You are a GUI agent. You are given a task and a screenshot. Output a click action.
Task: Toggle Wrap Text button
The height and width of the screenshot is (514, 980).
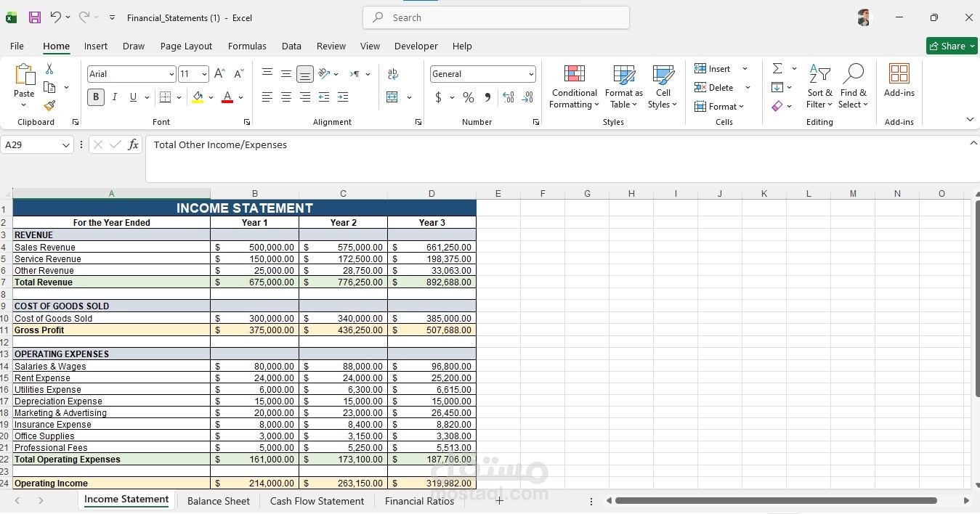[x=393, y=74]
